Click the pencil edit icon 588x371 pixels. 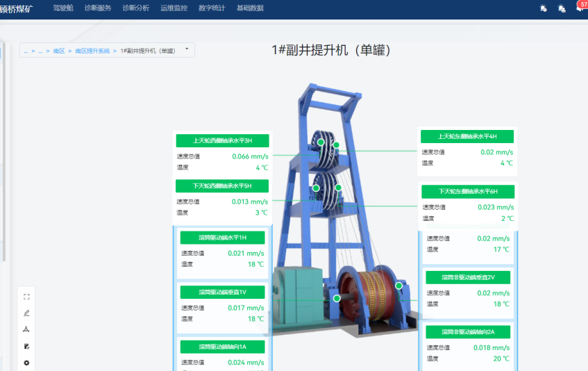tap(26, 313)
